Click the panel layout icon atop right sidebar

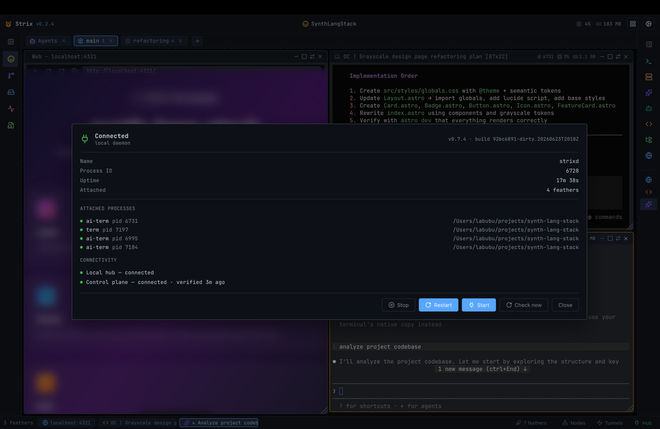(x=649, y=44)
